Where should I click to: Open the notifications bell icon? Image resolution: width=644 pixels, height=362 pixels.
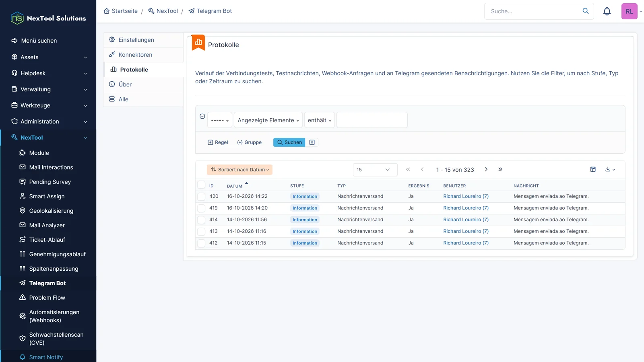click(607, 11)
